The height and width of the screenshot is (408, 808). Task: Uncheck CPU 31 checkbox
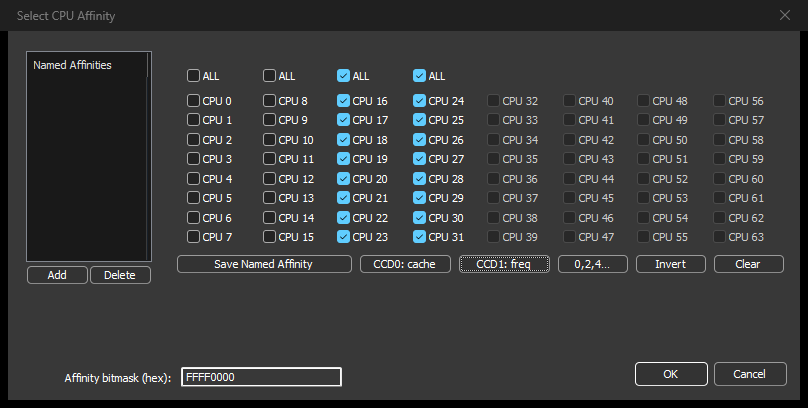point(419,237)
